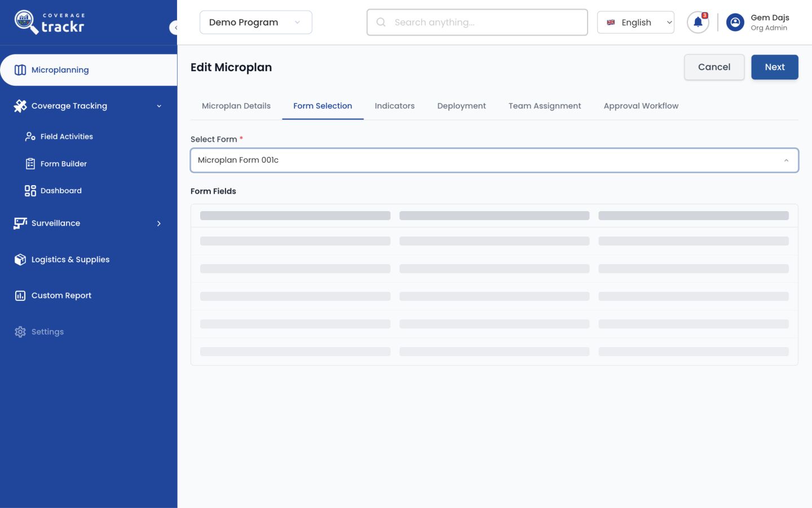This screenshot has width=812, height=508.
Task: Click the UK flag language icon
Action: click(x=611, y=23)
